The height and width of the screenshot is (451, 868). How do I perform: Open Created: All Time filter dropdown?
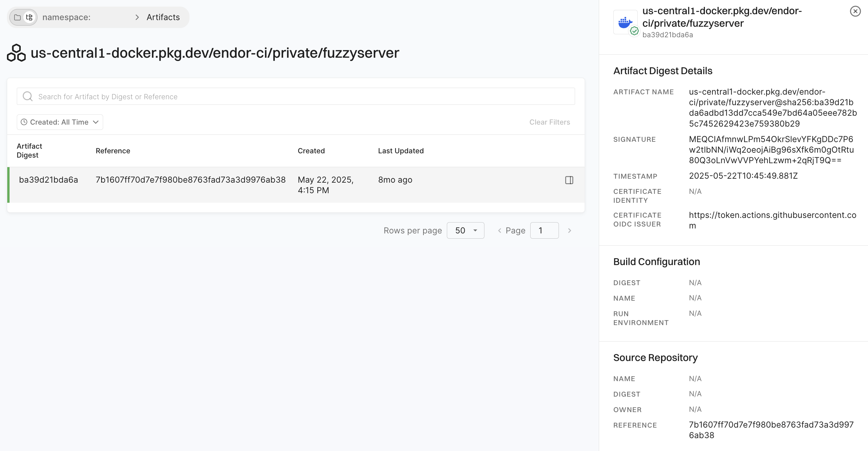60,122
